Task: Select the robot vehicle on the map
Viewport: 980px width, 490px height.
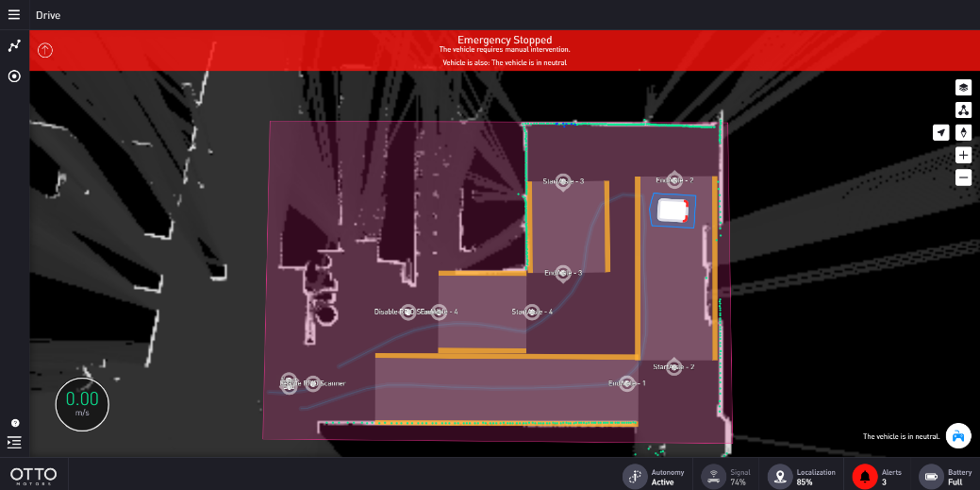Action: pyautogui.click(x=673, y=211)
